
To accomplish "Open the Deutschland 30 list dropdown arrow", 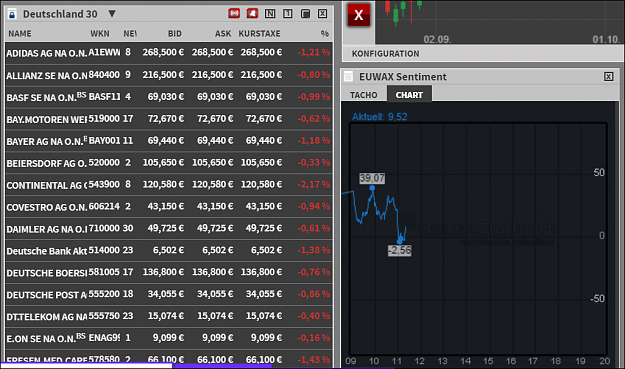I will [112, 14].
